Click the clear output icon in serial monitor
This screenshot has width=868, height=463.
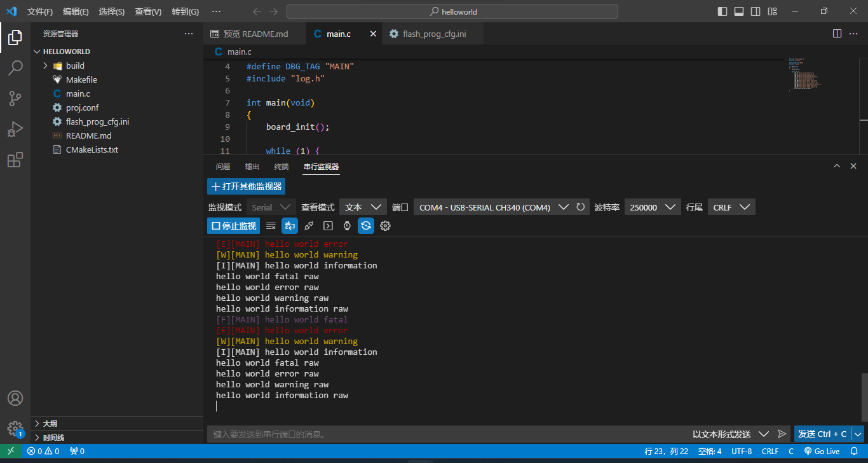coord(271,226)
